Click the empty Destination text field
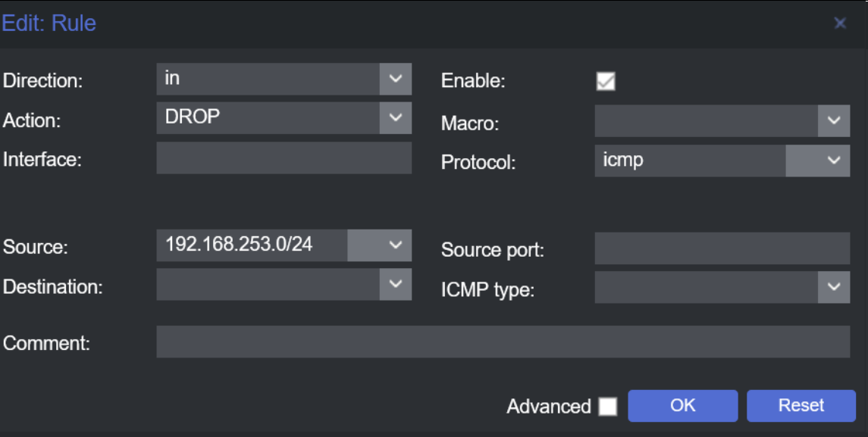 pos(267,285)
